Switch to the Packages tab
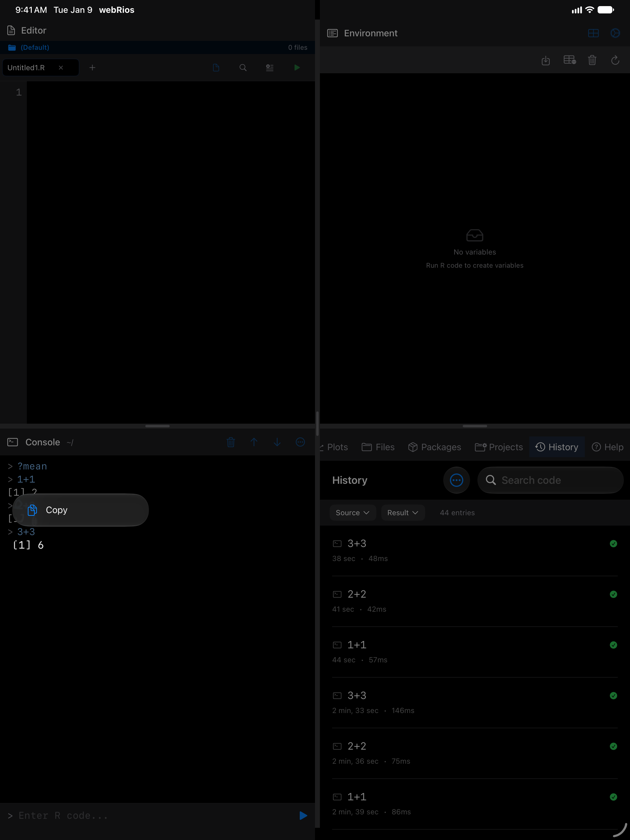Screen dimensions: 630x840 tap(435, 447)
